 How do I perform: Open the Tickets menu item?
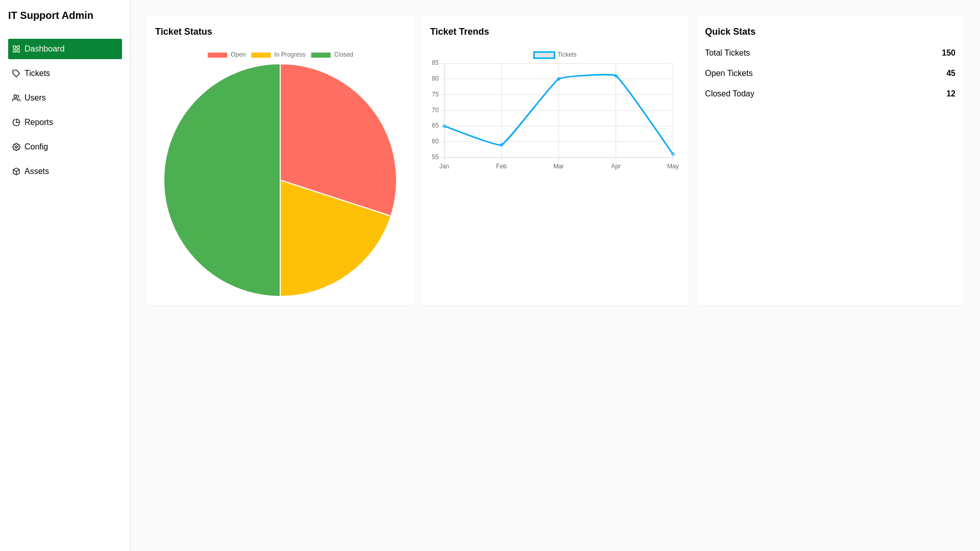37,73
